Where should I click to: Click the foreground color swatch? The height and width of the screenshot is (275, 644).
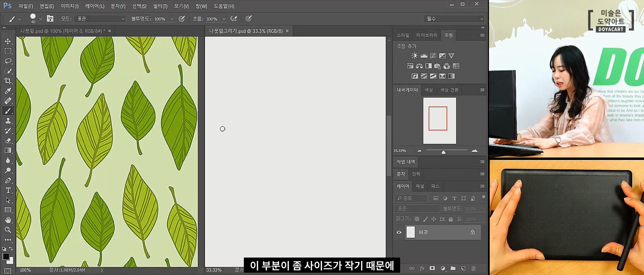(x=6, y=257)
